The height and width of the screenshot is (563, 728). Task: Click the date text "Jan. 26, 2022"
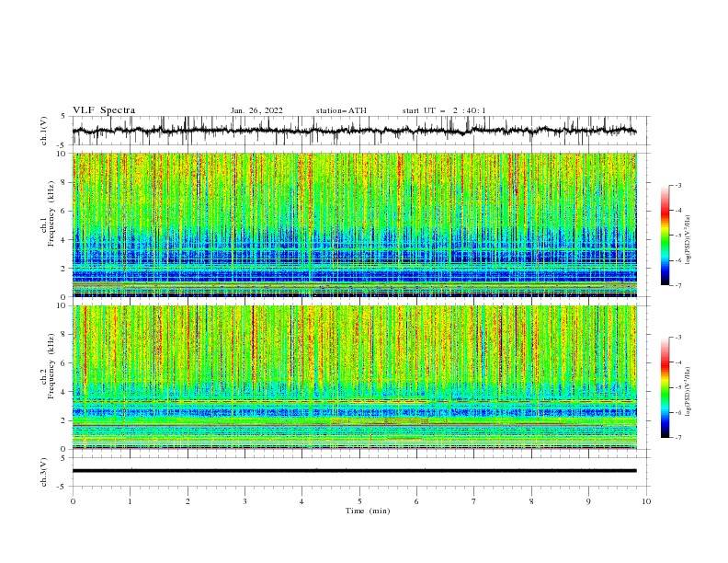point(256,110)
